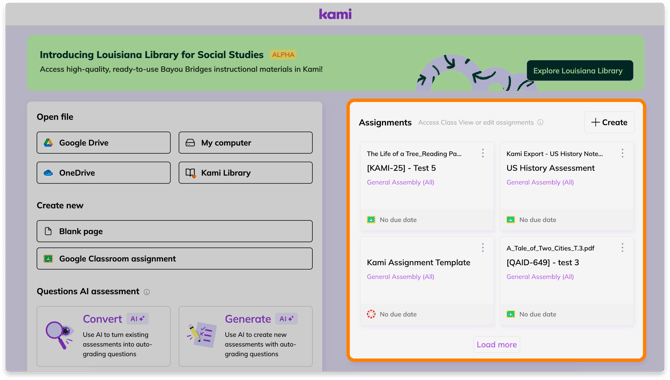This screenshot has width=670, height=380.
Task: Open the US History Assessment assignment
Action: click(x=550, y=168)
